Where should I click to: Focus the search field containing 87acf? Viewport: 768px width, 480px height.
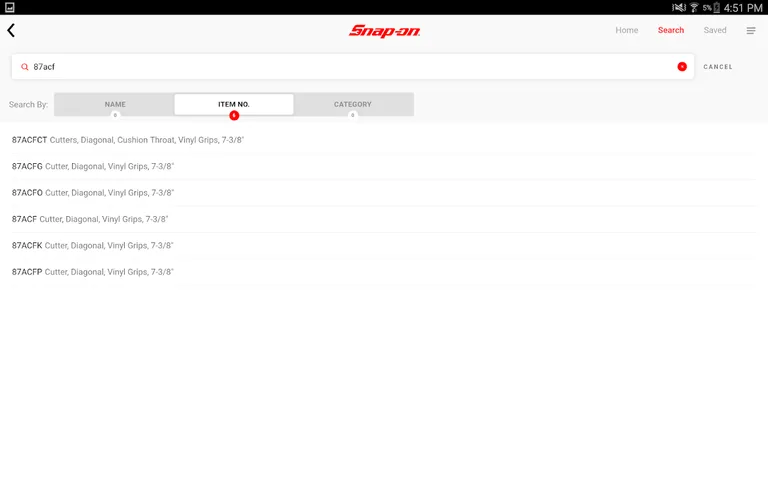[353, 67]
